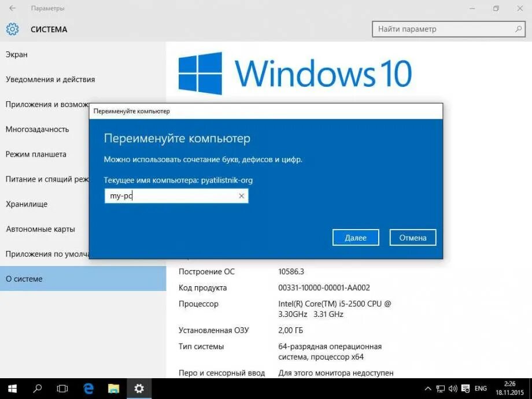Click the Отмена button
532x399 pixels.
pos(413,238)
